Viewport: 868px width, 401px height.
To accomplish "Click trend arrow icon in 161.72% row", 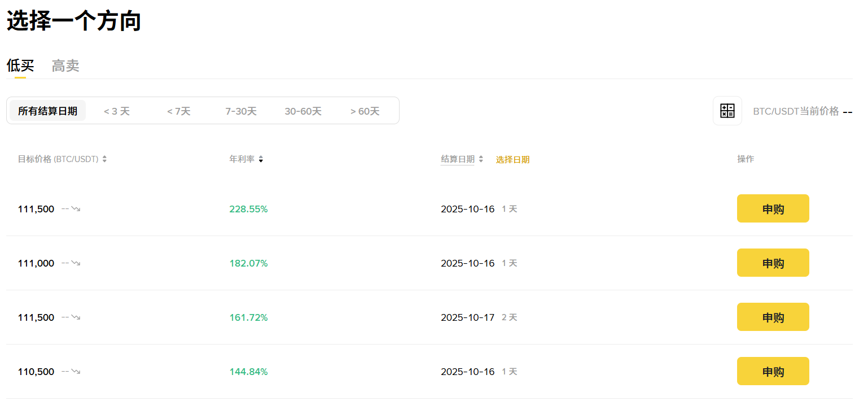I will [x=76, y=317].
